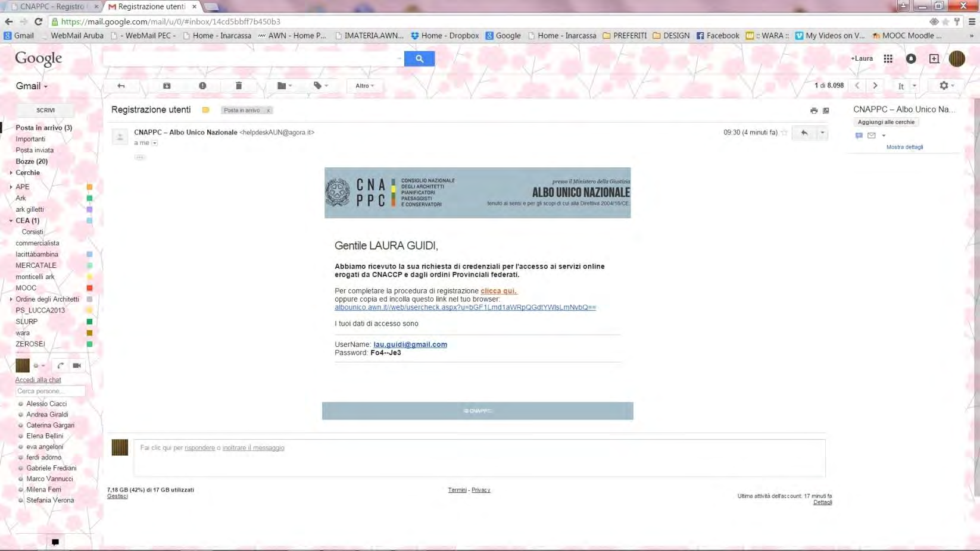
Task: Open chat with Alessio Ciacci
Action: click(46, 403)
